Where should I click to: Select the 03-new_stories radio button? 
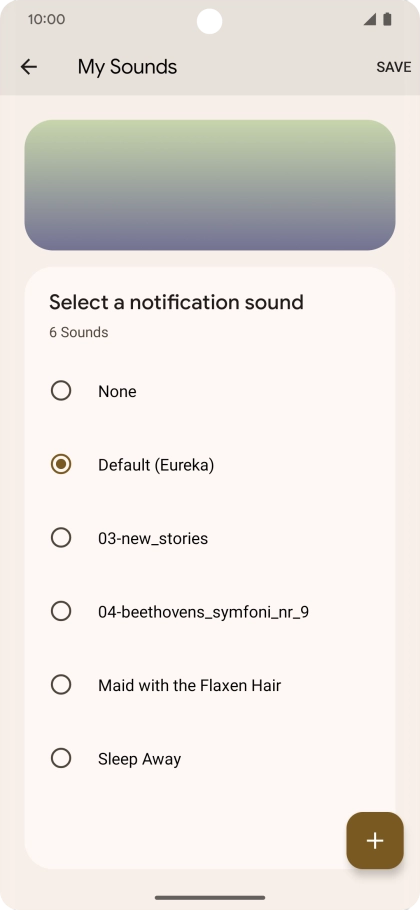(x=61, y=537)
